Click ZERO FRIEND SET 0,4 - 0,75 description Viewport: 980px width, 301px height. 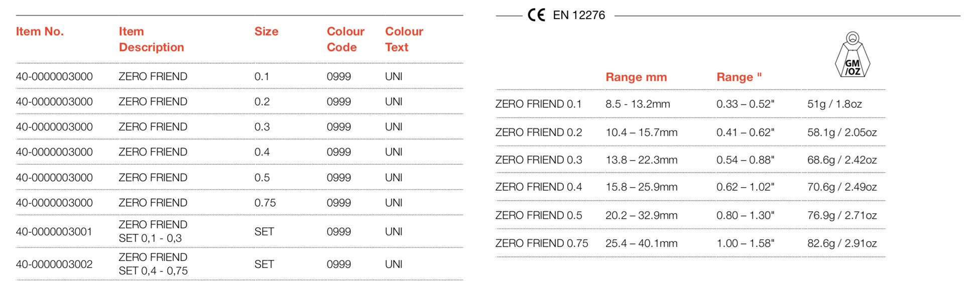(x=153, y=264)
